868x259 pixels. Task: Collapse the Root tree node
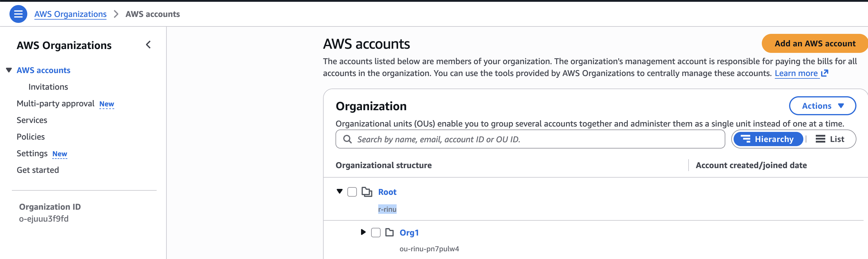[x=339, y=192]
